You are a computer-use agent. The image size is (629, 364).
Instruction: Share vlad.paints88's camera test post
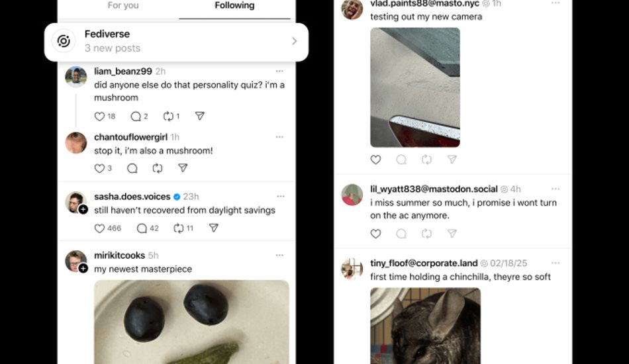[452, 159]
